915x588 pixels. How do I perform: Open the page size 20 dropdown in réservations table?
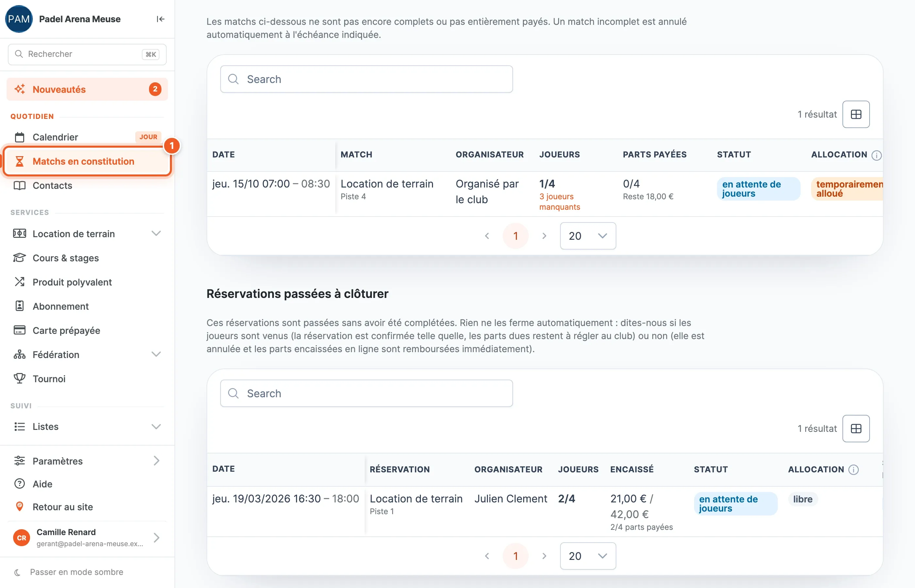tap(588, 556)
